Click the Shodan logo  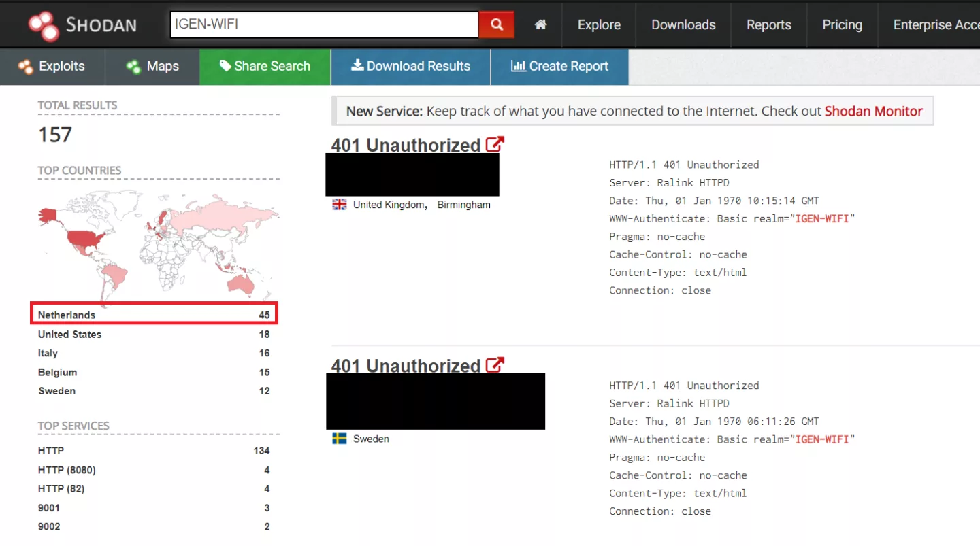[x=82, y=25]
